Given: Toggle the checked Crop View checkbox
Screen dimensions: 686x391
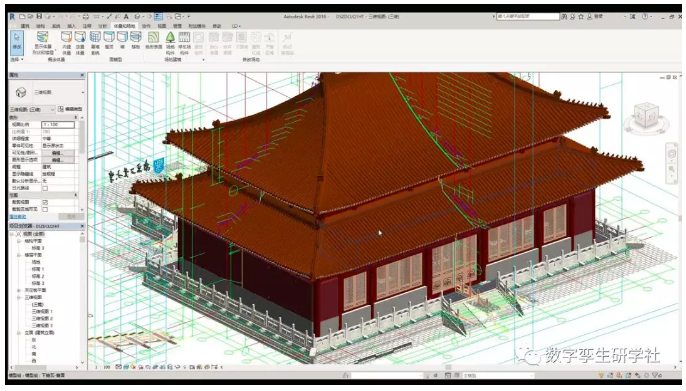Looking at the screenshot, I should click(x=45, y=202).
